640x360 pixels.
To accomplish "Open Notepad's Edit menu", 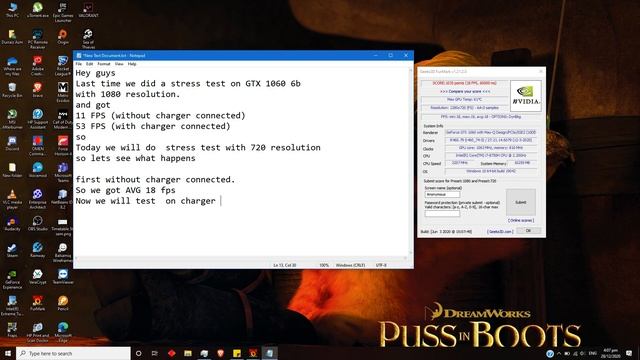I will point(89,64).
